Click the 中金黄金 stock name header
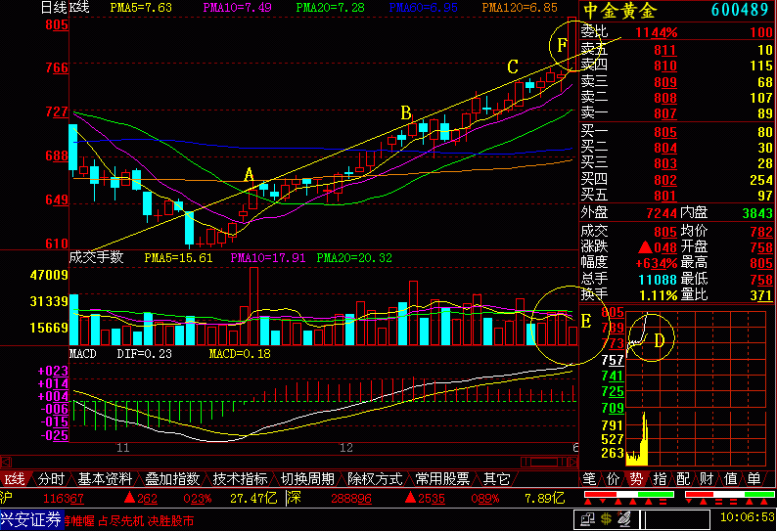The width and height of the screenshot is (777, 532). pyautogui.click(x=620, y=11)
